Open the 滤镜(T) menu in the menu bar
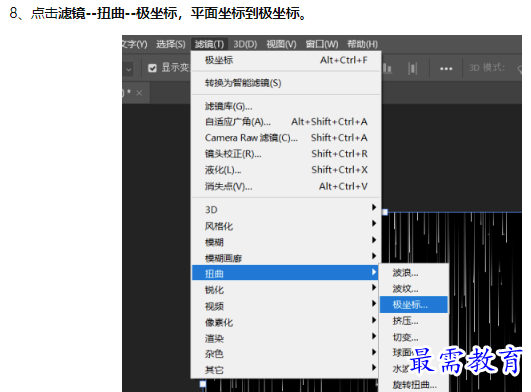This screenshot has height=392, width=531. point(209,44)
